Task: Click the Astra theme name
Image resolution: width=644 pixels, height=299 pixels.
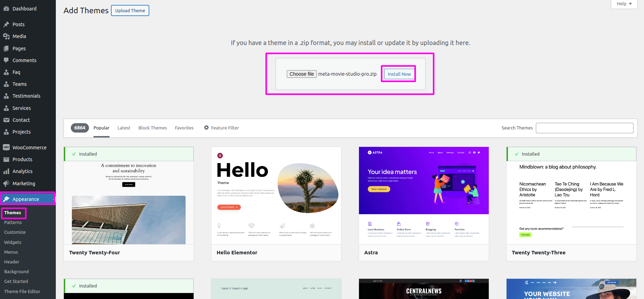Action: click(371, 253)
